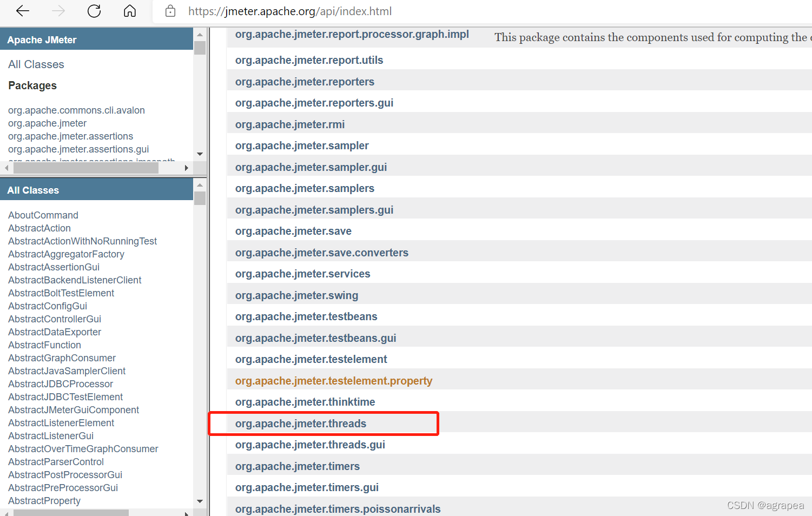Open org.apache.jmeter.reporters.gui package

(314, 103)
